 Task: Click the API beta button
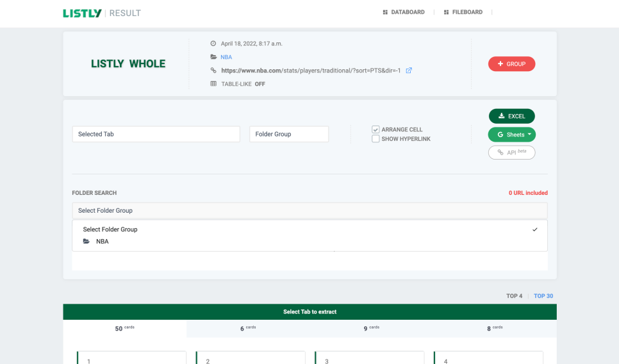(x=511, y=153)
